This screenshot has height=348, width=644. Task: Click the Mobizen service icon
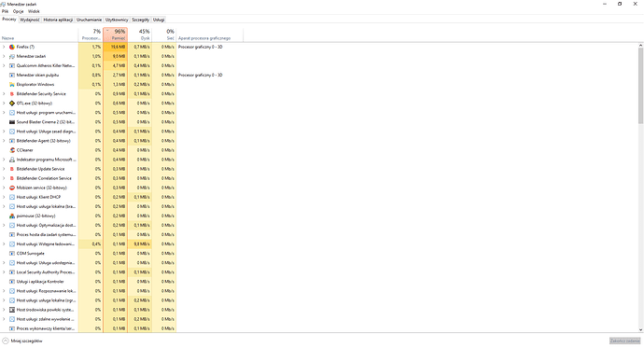point(12,188)
